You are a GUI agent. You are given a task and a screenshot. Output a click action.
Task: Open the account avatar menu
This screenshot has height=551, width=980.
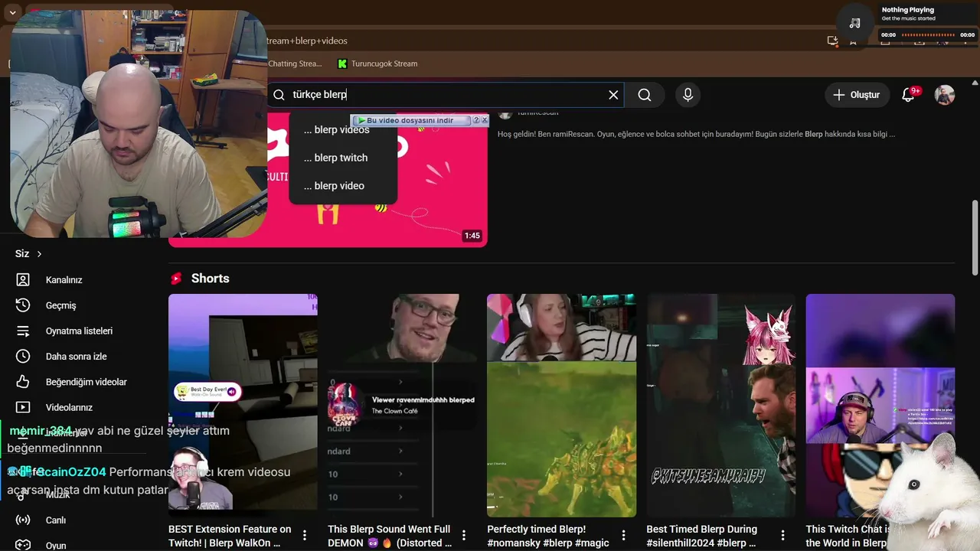coord(945,95)
